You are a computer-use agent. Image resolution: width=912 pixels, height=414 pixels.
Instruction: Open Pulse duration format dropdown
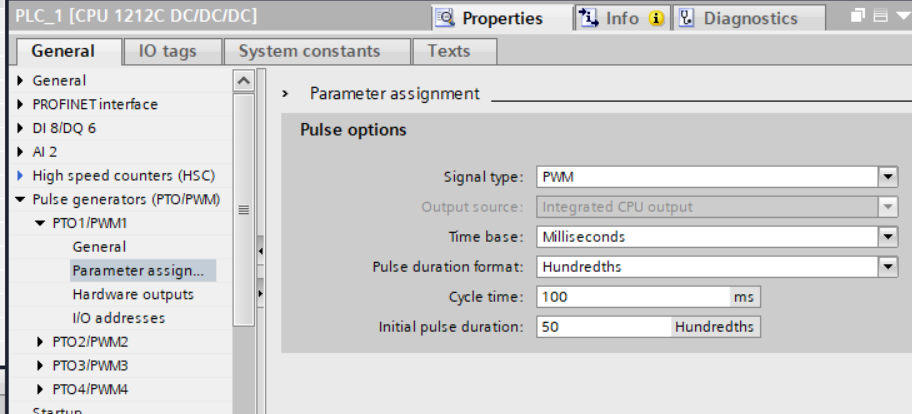(888, 267)
